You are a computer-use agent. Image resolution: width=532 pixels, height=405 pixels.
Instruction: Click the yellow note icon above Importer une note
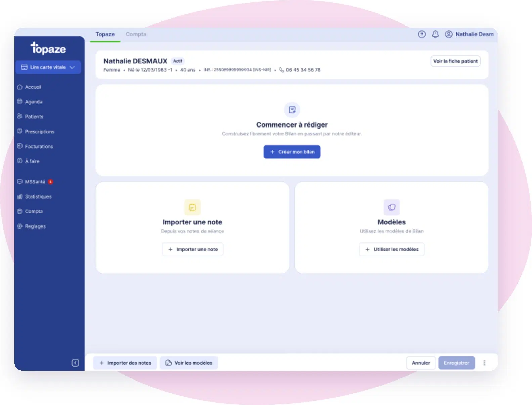[192, 207]
